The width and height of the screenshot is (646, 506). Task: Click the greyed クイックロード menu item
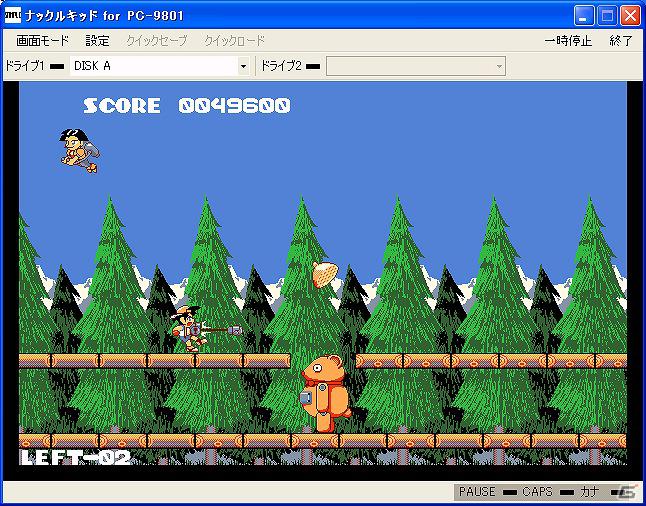tap(234, 41)
